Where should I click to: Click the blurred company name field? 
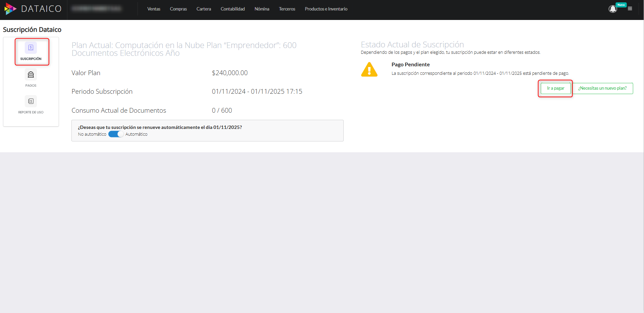(x=97, y=8)
